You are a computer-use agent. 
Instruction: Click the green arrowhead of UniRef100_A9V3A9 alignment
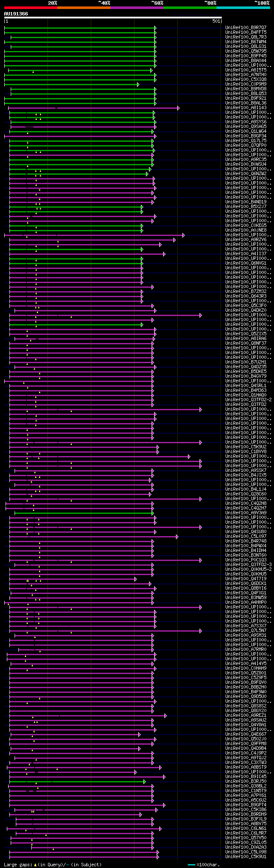(152, 513)
